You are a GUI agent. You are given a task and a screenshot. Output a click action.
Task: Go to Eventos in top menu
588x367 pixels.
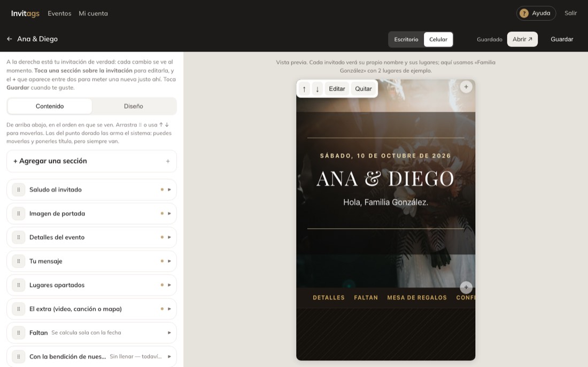click(x=59, y=13)
